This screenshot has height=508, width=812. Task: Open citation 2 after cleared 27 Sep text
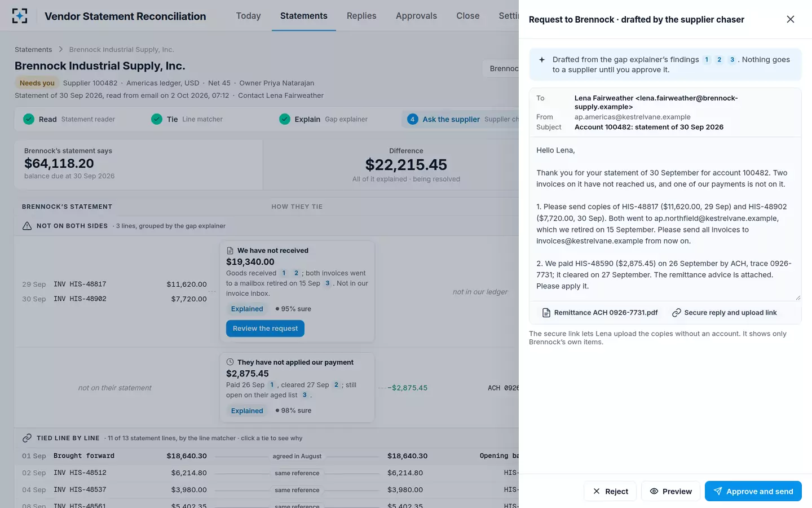click(x=337, y=385)
